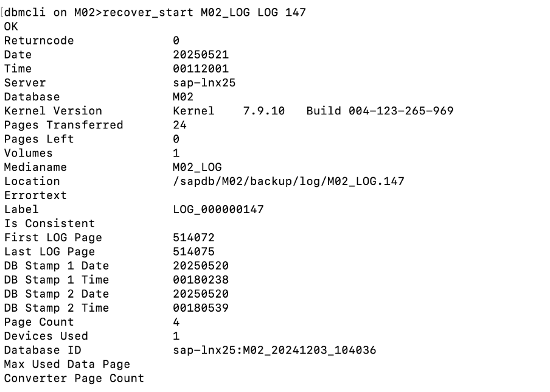This screenshot has width=550, height=392.
Task: Click the Errortext field label
Action: pyautogui.click(x=35, y=195)
